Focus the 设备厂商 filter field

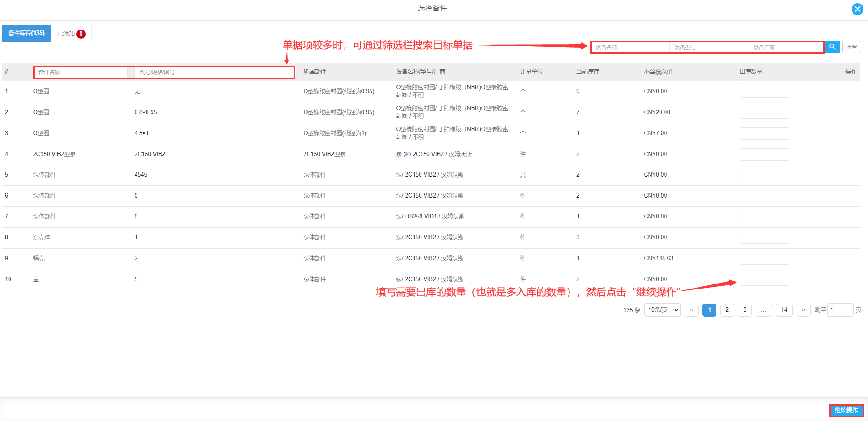786,47
